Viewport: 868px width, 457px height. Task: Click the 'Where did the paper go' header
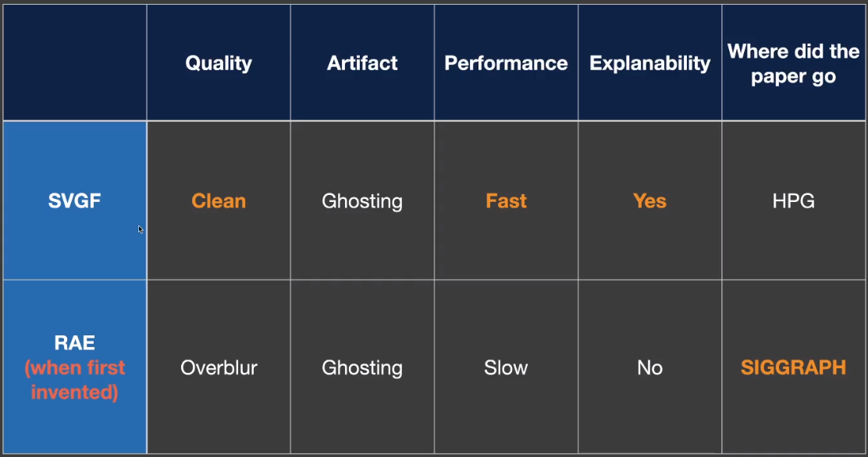[793, 64]
